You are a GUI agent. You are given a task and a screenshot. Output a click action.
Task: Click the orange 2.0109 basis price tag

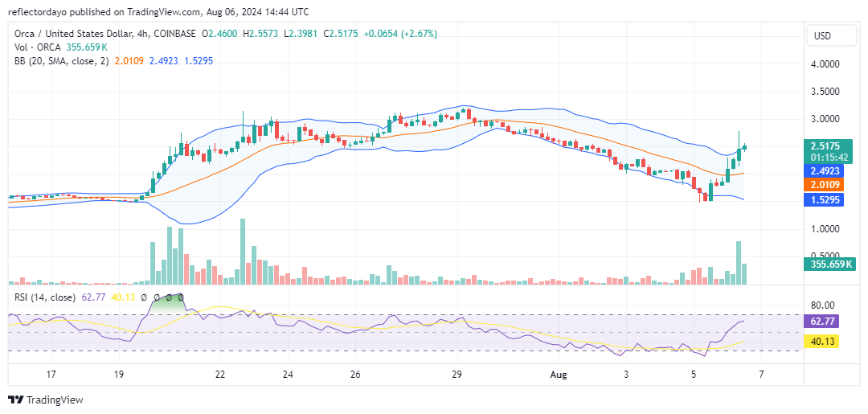(825, 184)
